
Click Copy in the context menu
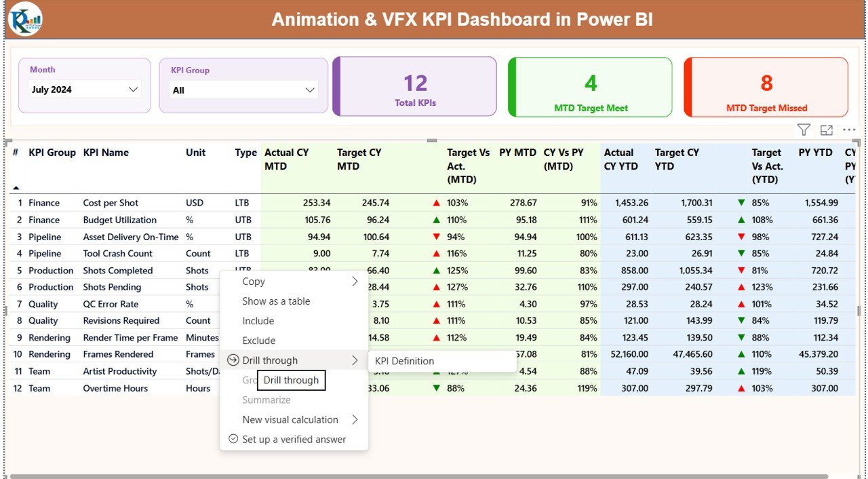tap(253, 281)
